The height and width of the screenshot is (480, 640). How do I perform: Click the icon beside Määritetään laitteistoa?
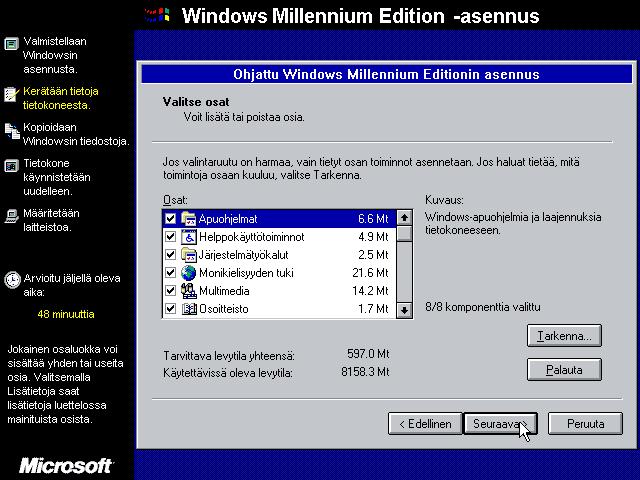click(x=11, y=216)
